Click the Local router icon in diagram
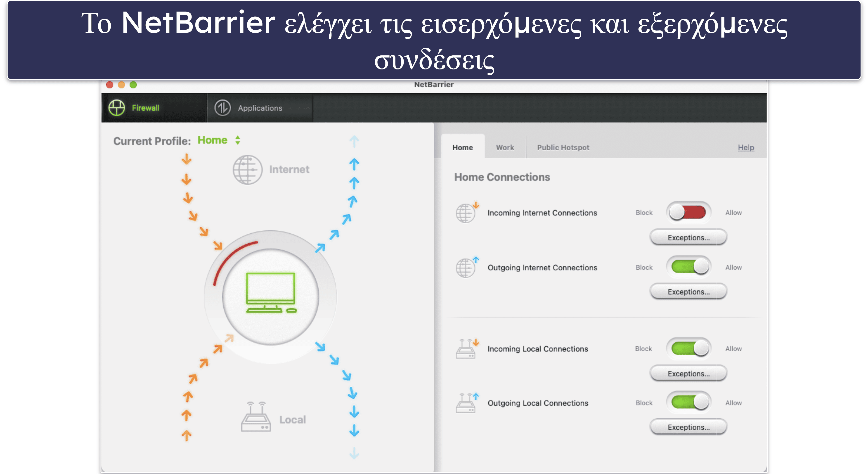The image size is (868, 474). 256,417
